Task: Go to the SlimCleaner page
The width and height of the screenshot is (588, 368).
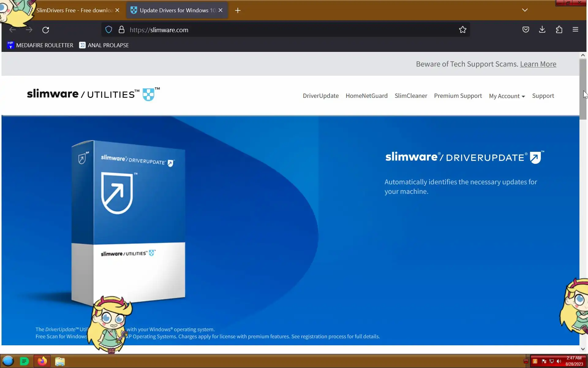Action: (411, 96)
